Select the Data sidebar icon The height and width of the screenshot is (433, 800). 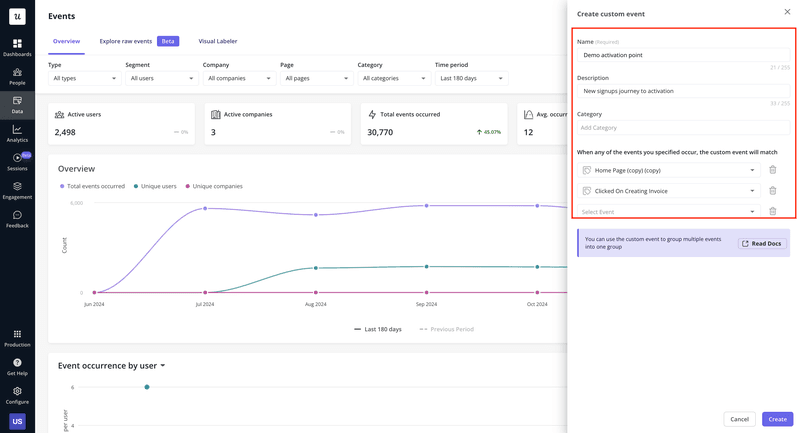point(17,105)
